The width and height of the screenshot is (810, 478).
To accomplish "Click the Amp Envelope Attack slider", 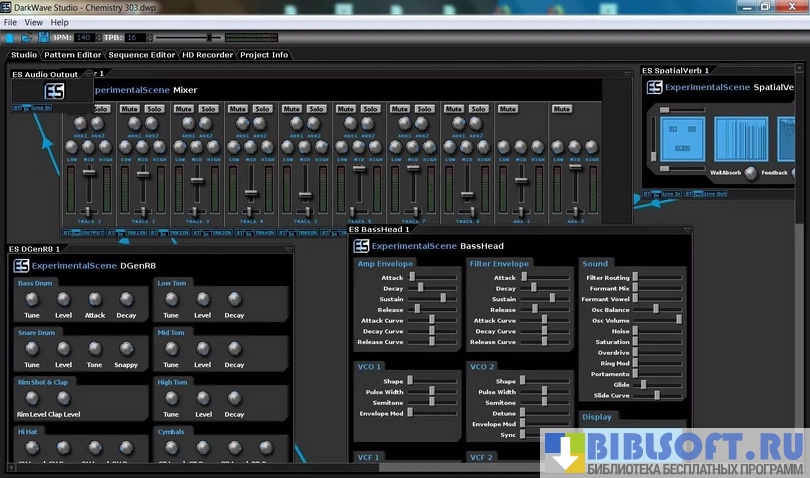I will click(x=412, y=277).
